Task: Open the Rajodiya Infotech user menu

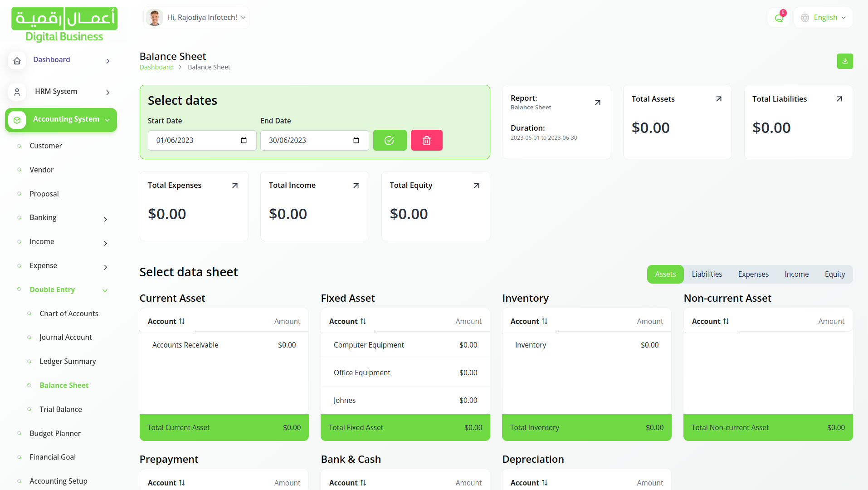Action: pyautogui.click(x=197, y=18)
